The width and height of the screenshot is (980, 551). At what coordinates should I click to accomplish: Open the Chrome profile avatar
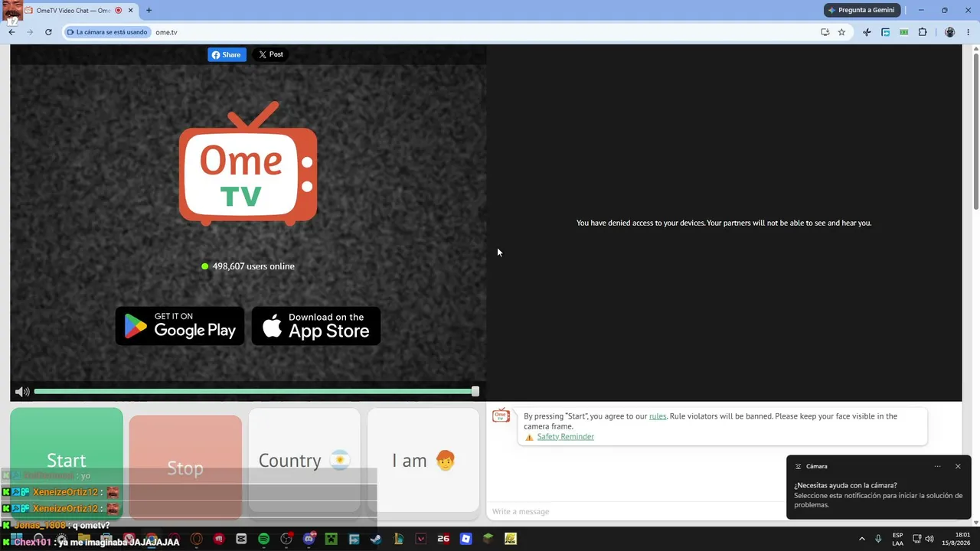click(950, 32)
